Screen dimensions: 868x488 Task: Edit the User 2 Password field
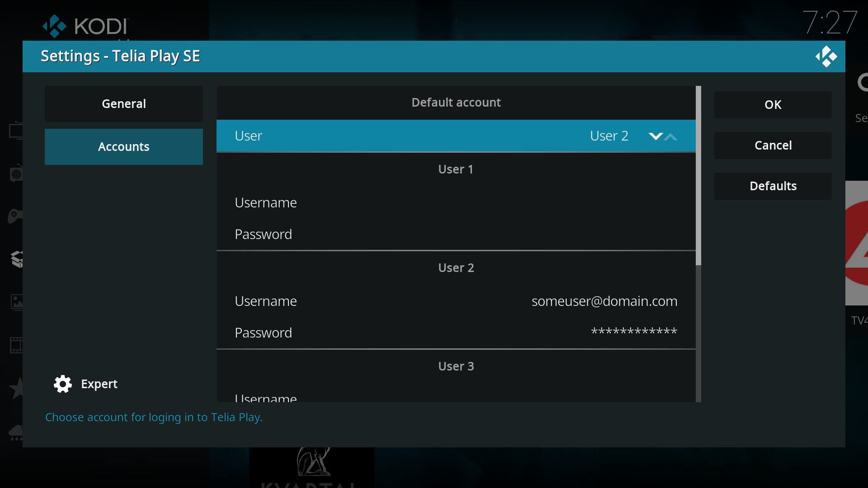point(456,333)
